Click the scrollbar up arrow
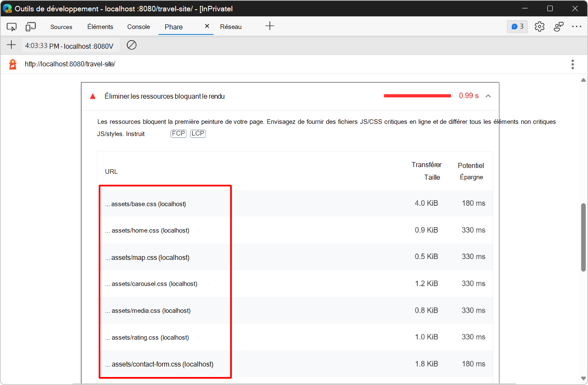588x385 pixels. point(583,80)
